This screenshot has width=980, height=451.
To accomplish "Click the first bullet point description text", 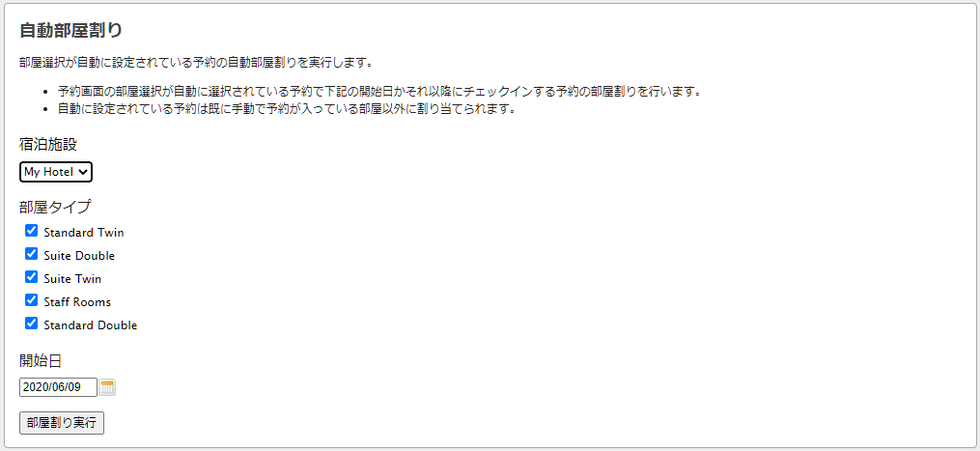I will (378, 92).
